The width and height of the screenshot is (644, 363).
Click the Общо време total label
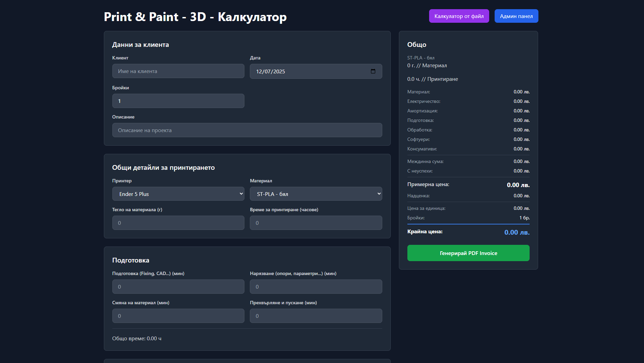tap(137, 338)
